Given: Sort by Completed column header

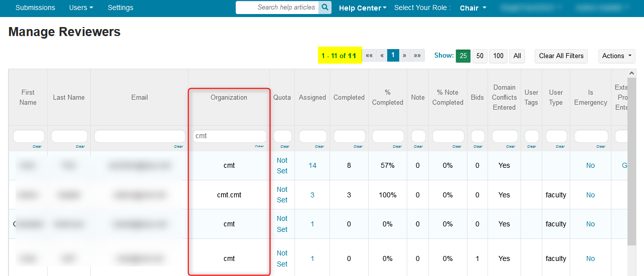Looking at the screenshot, I should (349, 97).
